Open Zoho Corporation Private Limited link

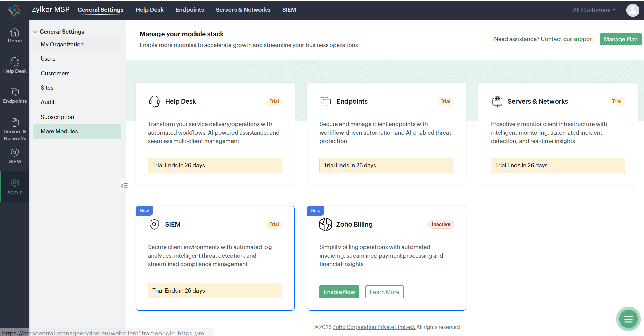tap(374, 327)
